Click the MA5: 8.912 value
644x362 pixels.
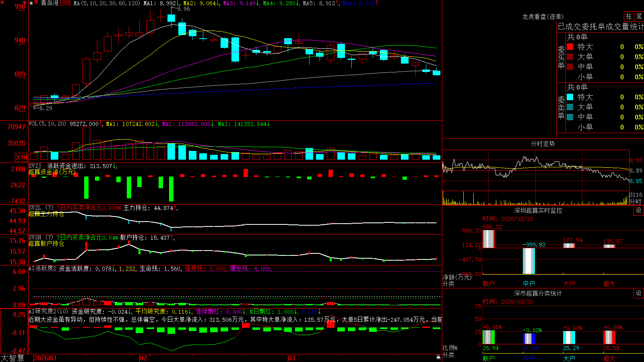click(321, 3)
